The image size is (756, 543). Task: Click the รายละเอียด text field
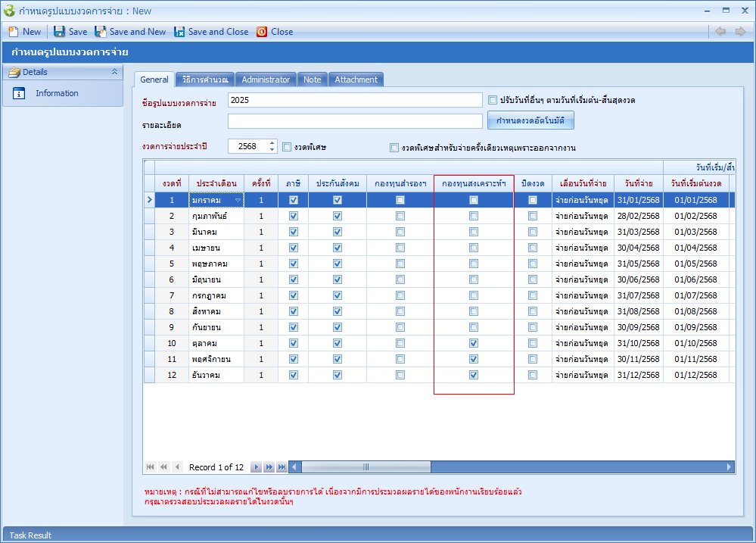354,121
